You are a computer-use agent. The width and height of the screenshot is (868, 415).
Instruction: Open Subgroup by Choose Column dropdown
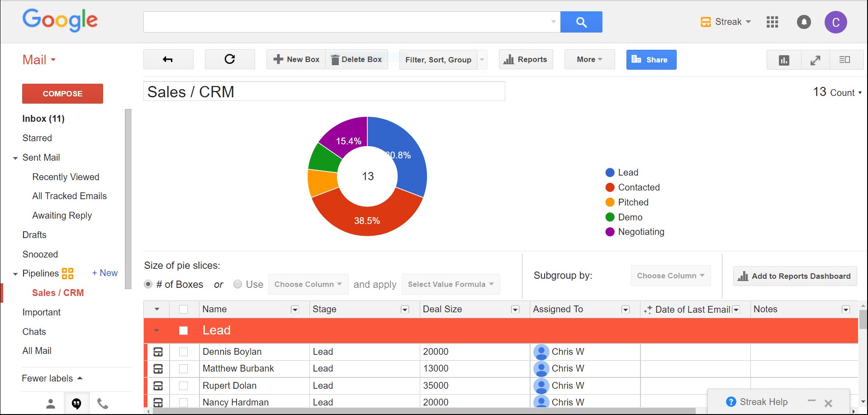(x=670, y=276)
